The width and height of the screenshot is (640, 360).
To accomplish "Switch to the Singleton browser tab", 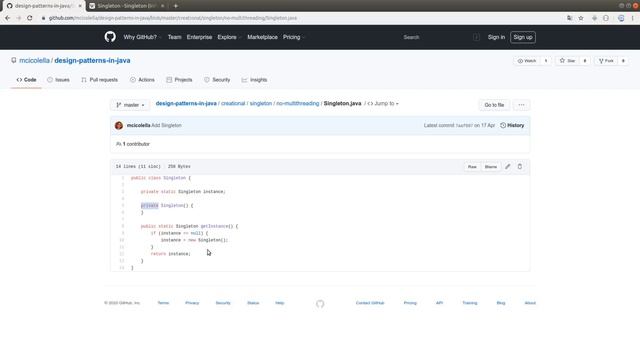I will [127, 6].
